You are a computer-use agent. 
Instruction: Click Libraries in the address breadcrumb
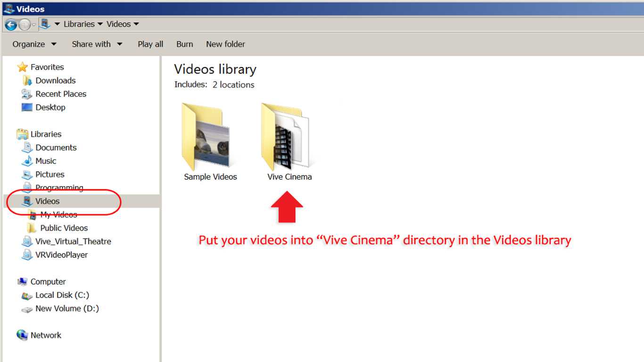click(x=79, y=24)
